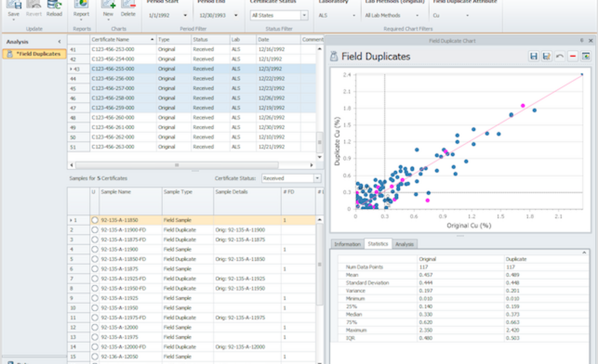Screen dimensions: 598x364
Task: Open the Report button in Reports group
Action: click(81, 6)
